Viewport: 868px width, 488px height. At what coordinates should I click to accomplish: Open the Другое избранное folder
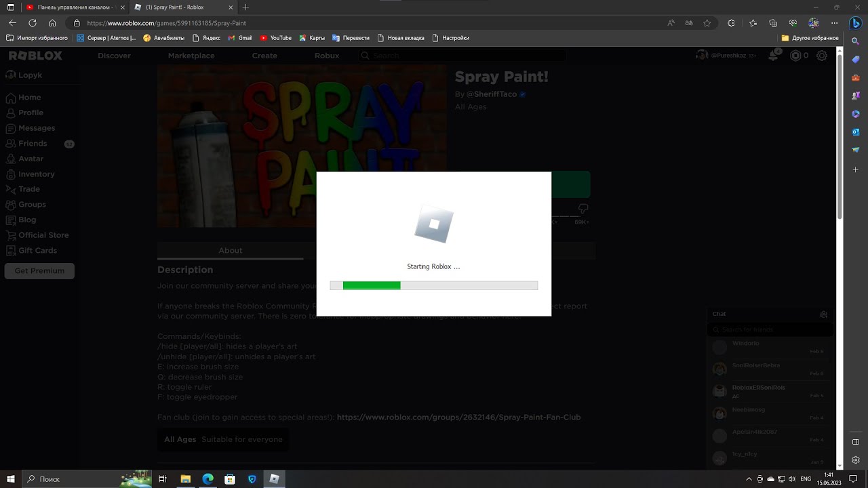coord(810,38)
